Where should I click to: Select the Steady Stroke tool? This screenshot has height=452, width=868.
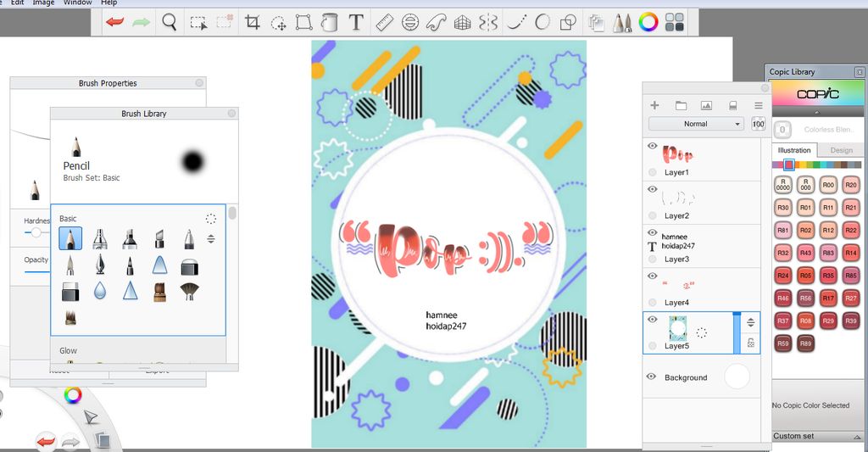point(516,23)
